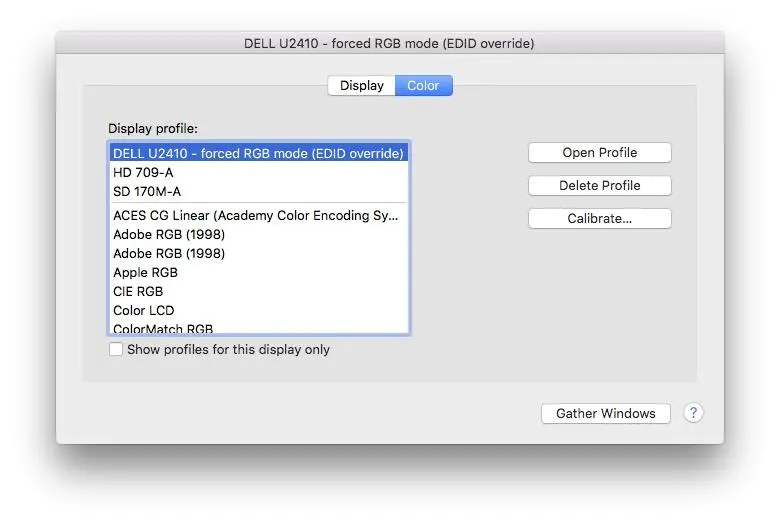Viewport: 780px width, 524px height.
Task: Select the SD 170M-A profile
Action: coord(259,192)
